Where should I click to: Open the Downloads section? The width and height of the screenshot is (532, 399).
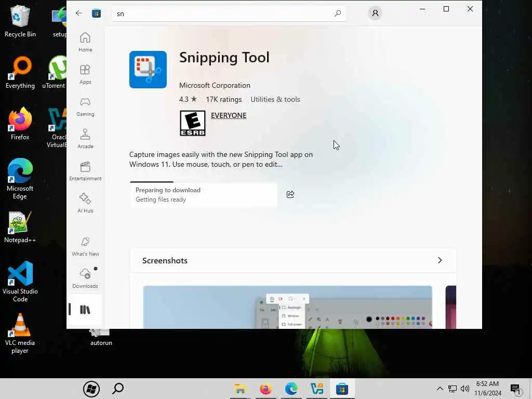click(85, 278)
